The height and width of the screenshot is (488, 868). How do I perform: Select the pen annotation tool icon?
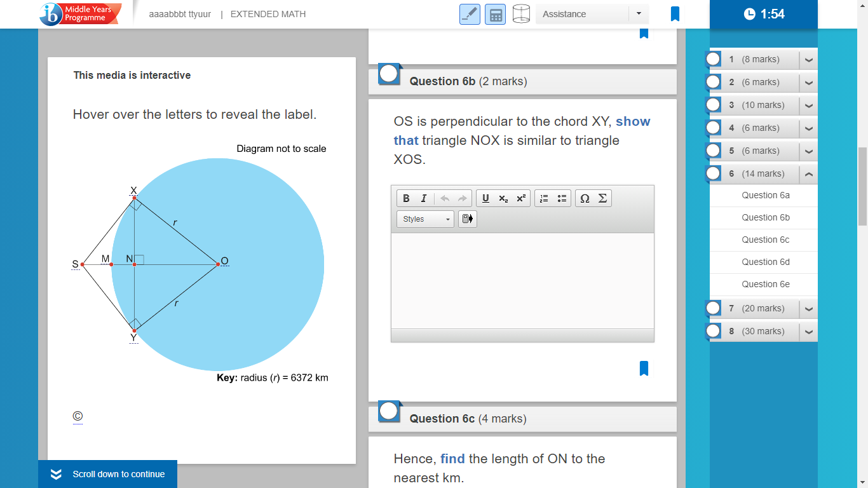point(470,14)
